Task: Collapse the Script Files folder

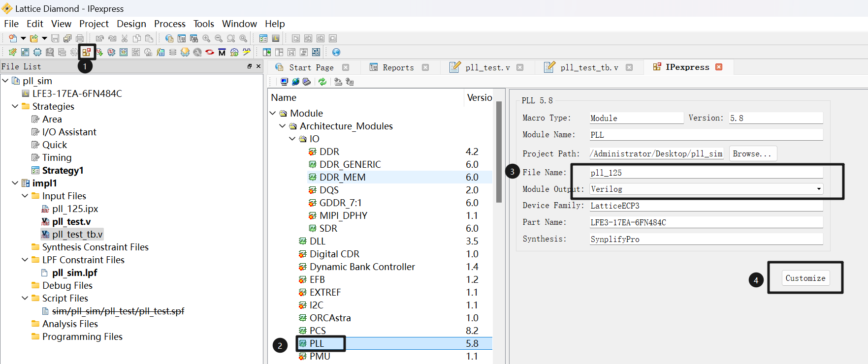Action: click(25, 298)
